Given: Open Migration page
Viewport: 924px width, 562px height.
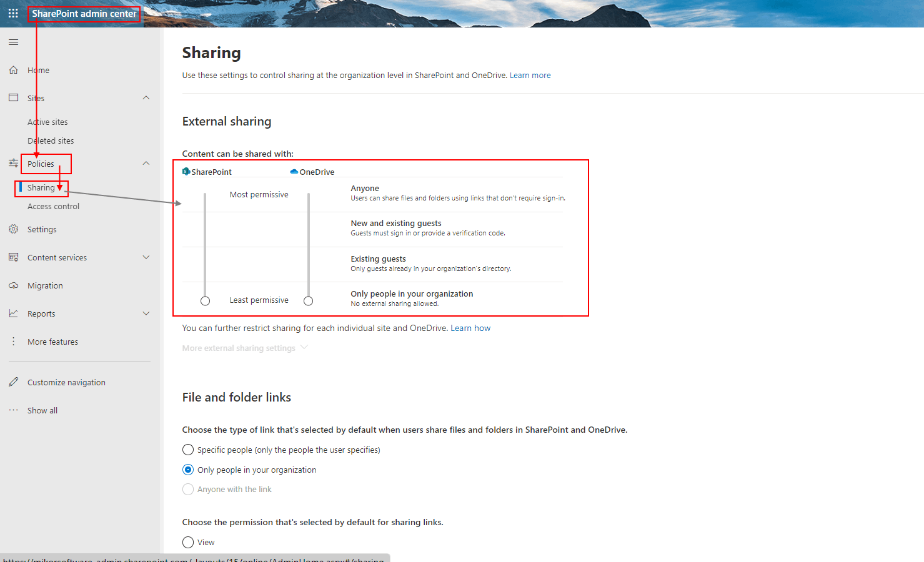Looking at the screenshot, I should tap(45, 286).
